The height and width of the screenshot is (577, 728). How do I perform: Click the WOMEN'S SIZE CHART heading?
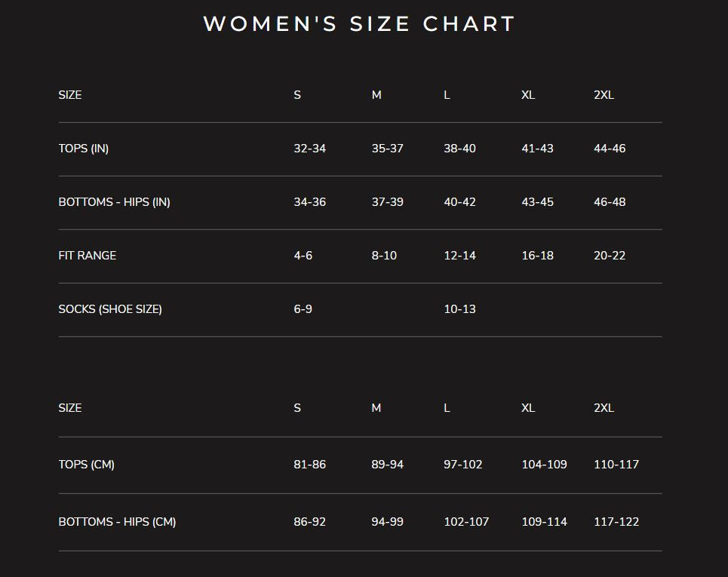[359, 24]
